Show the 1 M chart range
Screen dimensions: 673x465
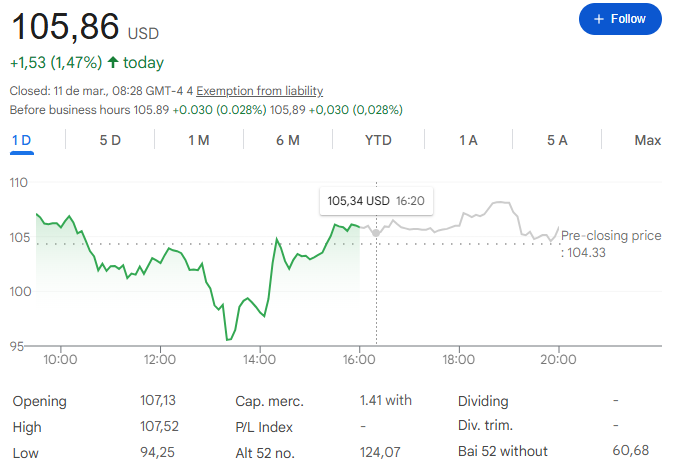click(199, 140)
